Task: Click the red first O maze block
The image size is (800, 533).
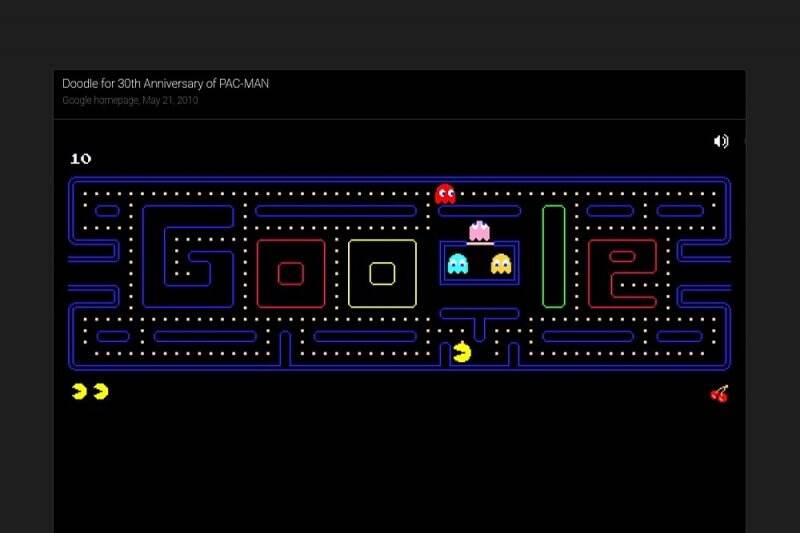Action: [x=291, y=274]
